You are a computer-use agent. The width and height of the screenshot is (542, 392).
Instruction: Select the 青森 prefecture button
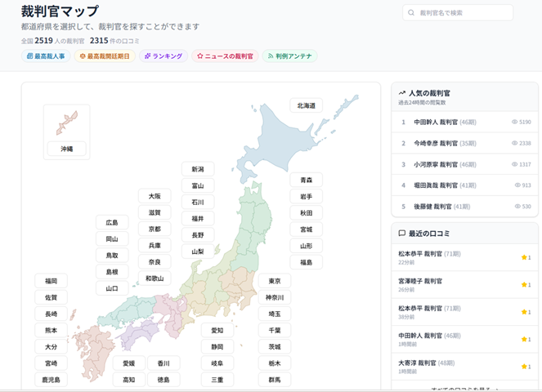(307, 180)
